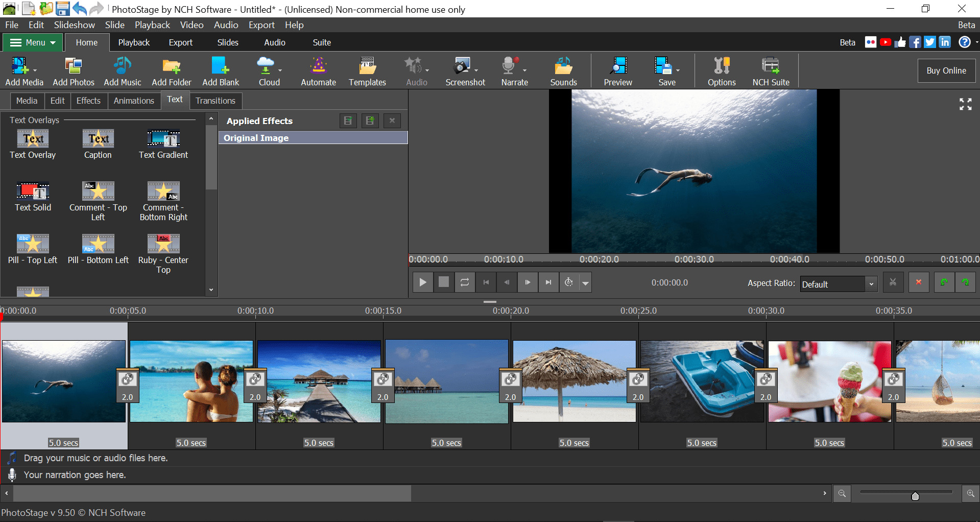Screen dimensions: 980x522
Task: Open the Templates tool
Action: (367, 70)
